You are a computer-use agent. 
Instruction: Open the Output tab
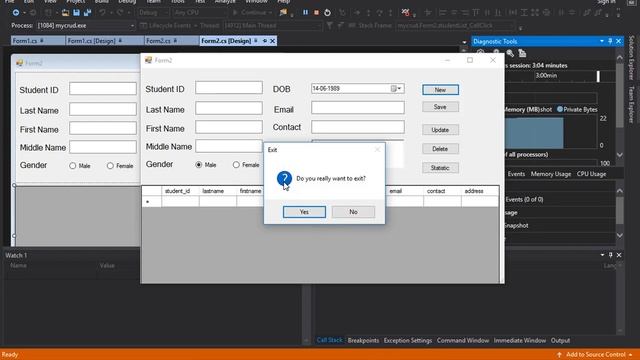tap(560, 340)
